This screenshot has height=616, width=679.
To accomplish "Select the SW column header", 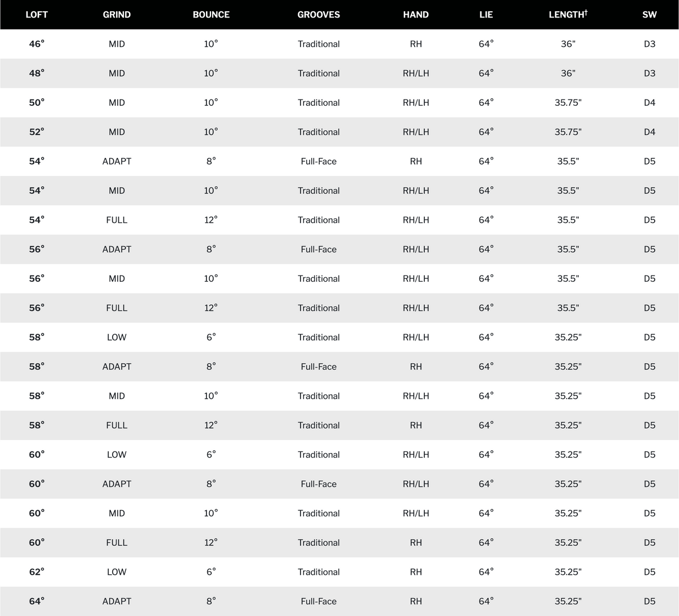I will point(650,15).
